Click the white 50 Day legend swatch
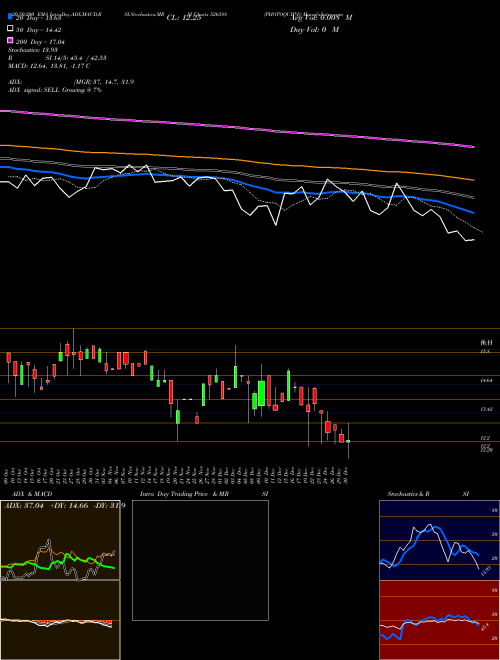Image resolution: width=500 pixels, height=660 pixels. pyautogui.click(x=10, y=28)
